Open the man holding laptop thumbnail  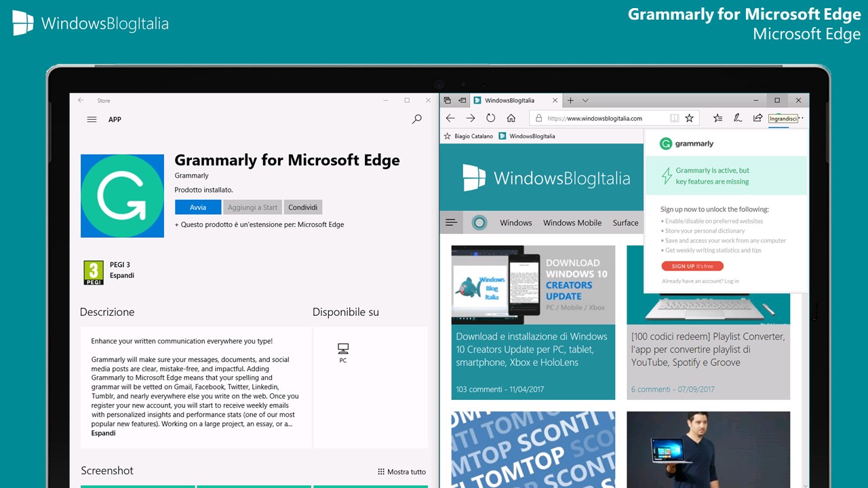(x=708, y=449)
